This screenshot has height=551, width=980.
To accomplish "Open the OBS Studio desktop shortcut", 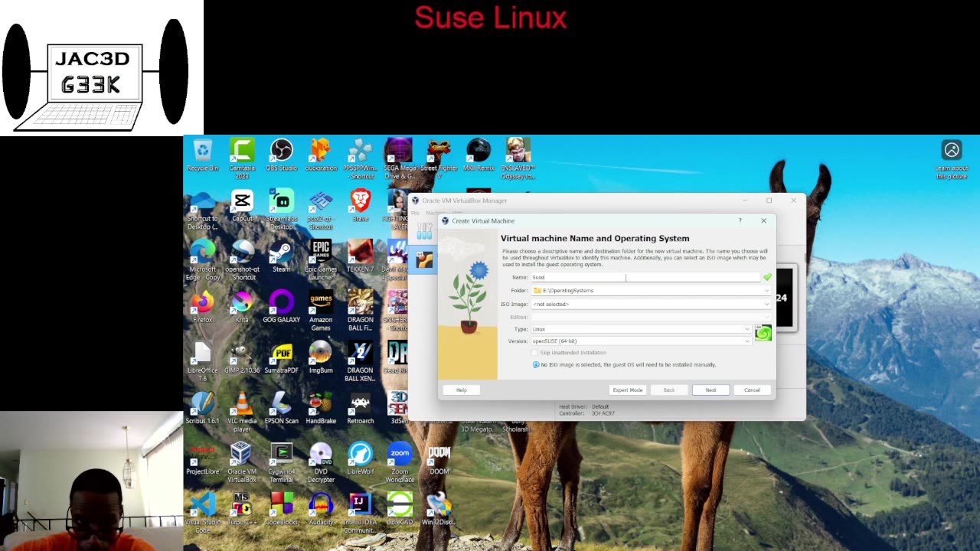I will [x=281, y=155].
